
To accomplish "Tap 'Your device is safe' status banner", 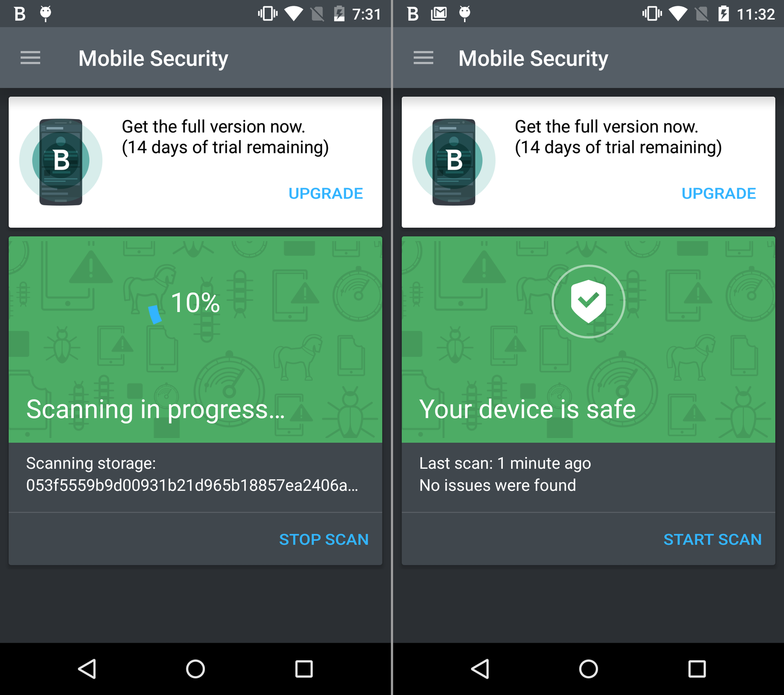I will click(x=528, y=409).
